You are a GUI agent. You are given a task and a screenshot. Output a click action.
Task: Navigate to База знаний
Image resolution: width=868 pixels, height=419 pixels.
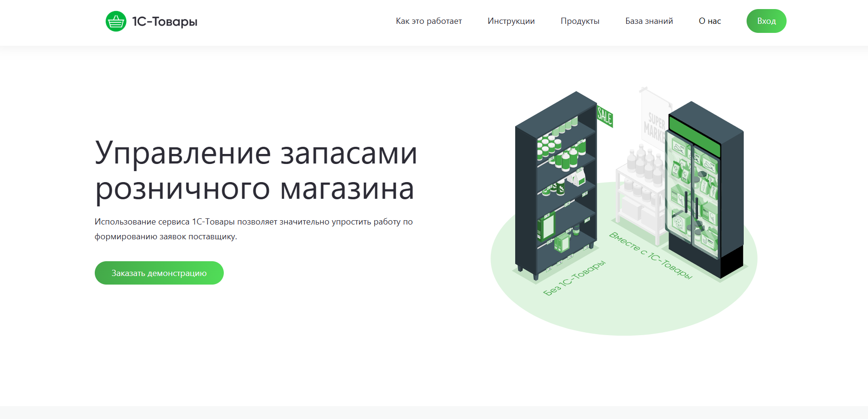649,21
